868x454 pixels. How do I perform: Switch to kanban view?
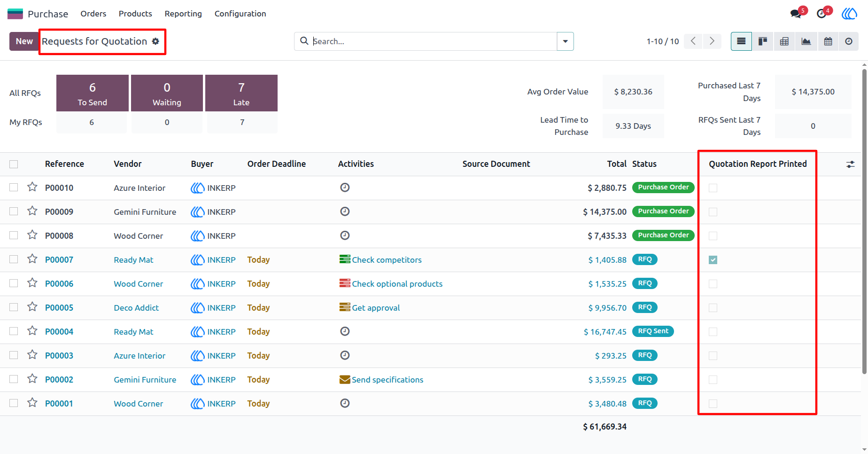(x=763, y=41)
